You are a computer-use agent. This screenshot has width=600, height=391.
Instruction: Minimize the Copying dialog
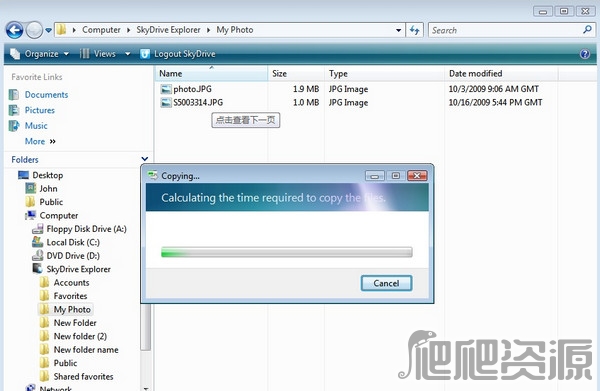(x=375, y=176)
